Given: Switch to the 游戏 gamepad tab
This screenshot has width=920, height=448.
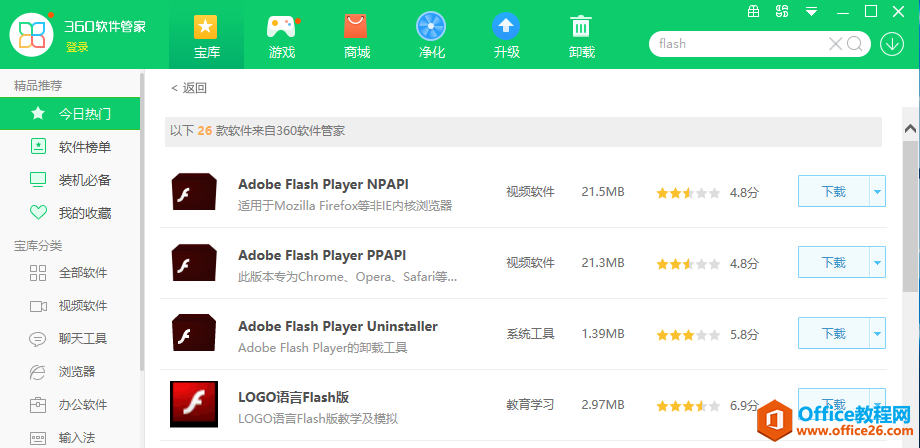Looking at the screenshot, I should 282,35.
